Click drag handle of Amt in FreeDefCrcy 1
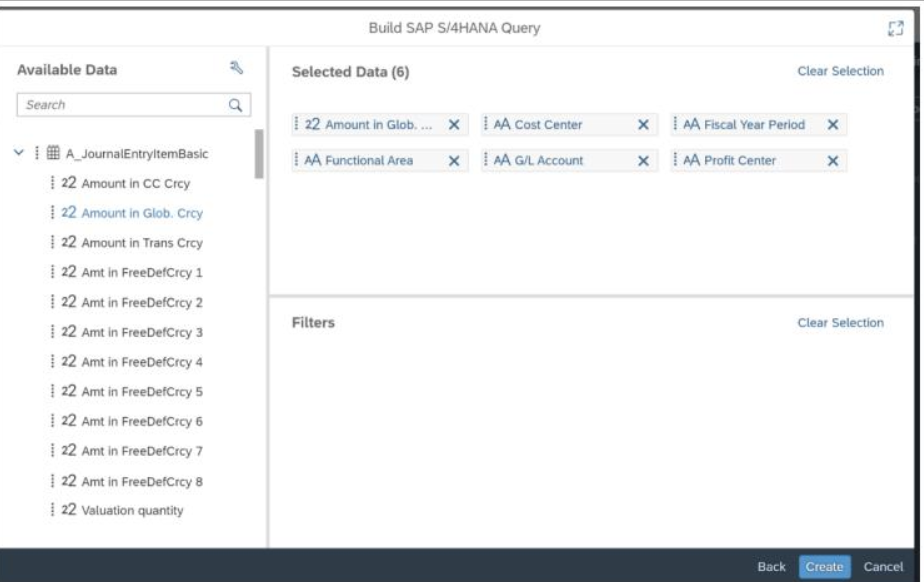Screen dimensions: 924x582 click(52, 272)
